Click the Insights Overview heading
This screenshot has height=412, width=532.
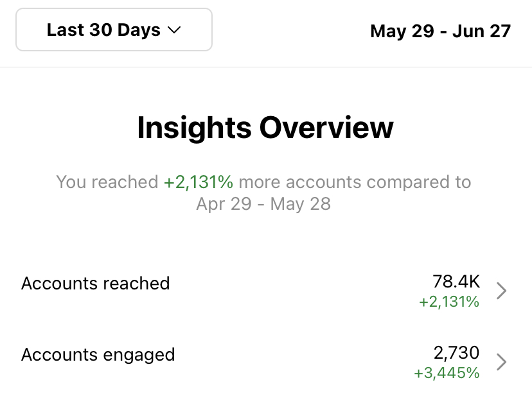(x=265, y=127)
